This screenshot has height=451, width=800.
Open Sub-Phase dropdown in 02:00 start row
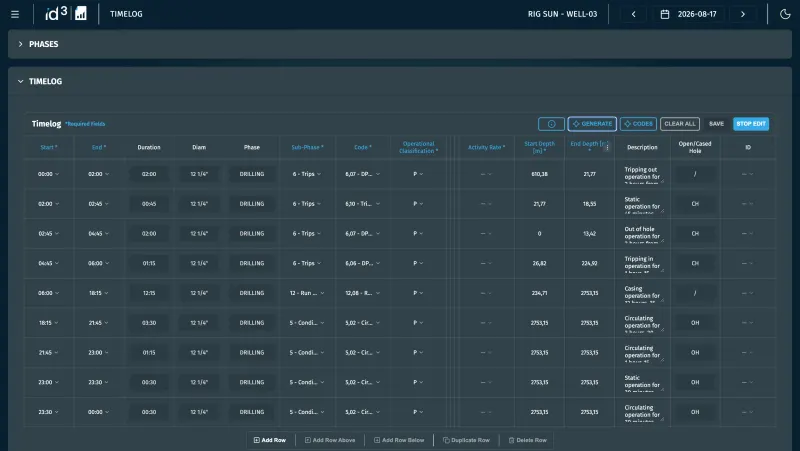307,204
